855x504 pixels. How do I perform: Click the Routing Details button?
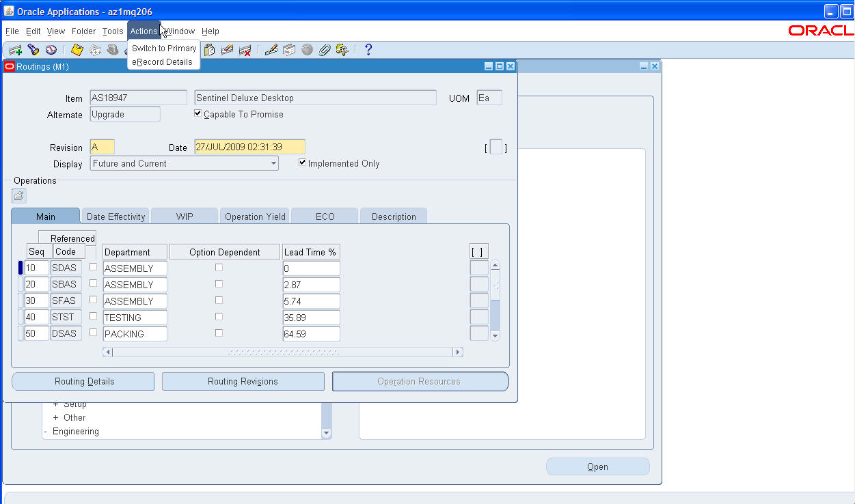(x=83, y=381)
